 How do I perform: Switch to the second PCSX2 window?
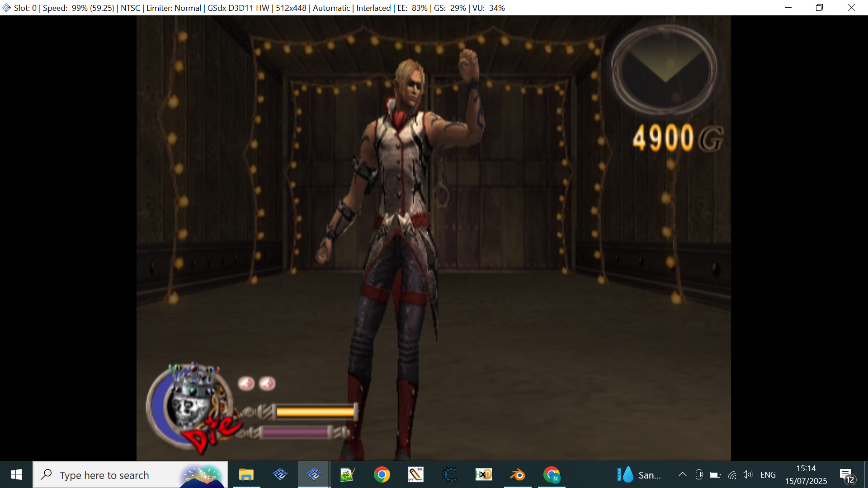(280, 474)
